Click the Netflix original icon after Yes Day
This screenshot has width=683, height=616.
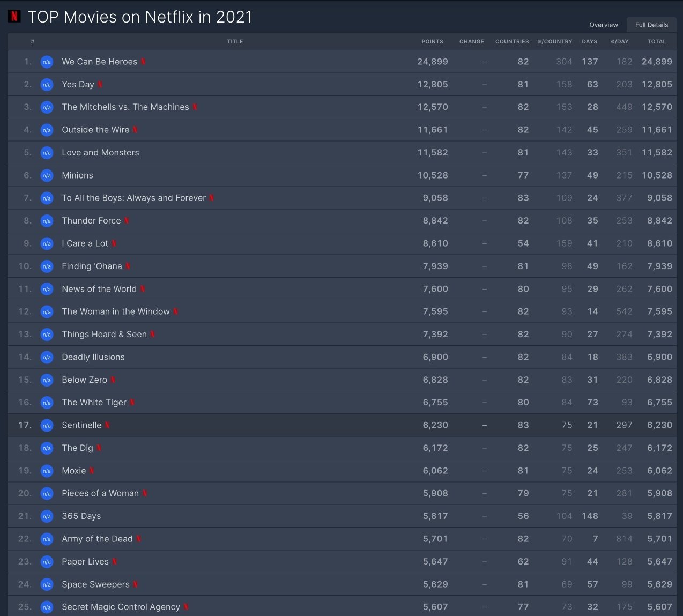100,85
